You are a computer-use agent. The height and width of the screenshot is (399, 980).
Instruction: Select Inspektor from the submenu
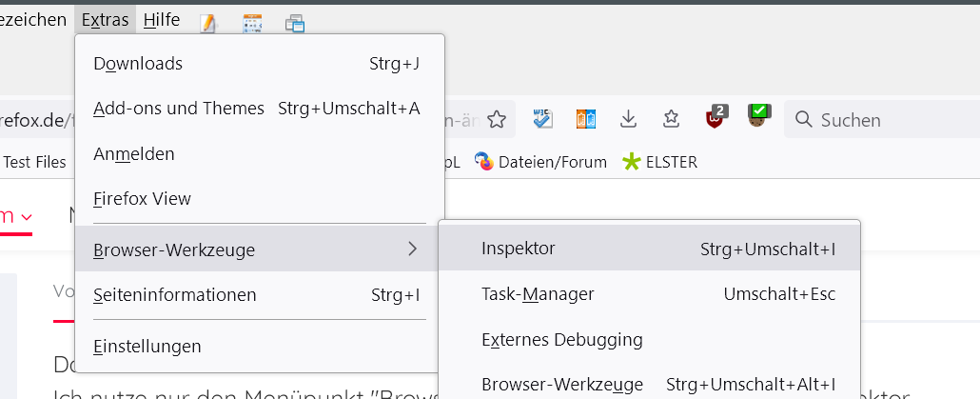pyautogui.click(x=519, y=249)
